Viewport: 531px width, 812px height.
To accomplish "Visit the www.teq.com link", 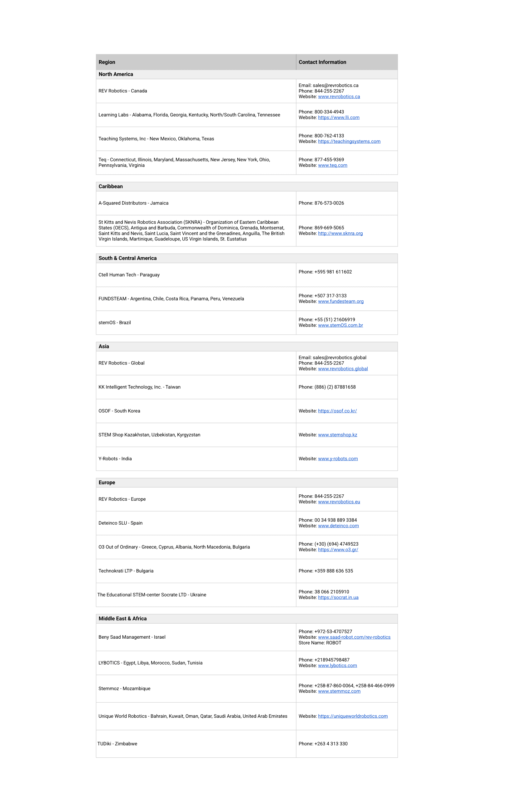I will coord(332,165).
